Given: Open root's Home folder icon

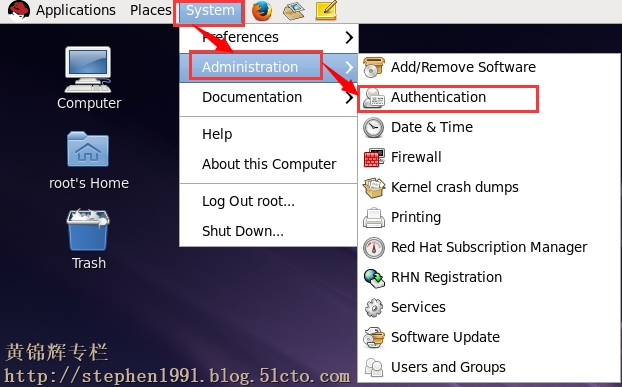Looking at the screenshot, I should [88, 149].
